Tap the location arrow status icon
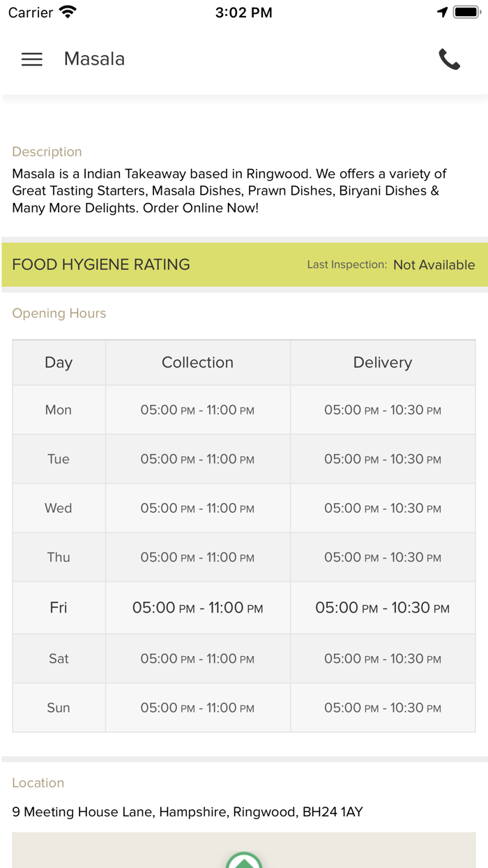Image resolution: width=488 pixels, height=868 pixels. (x=442, y=13)
